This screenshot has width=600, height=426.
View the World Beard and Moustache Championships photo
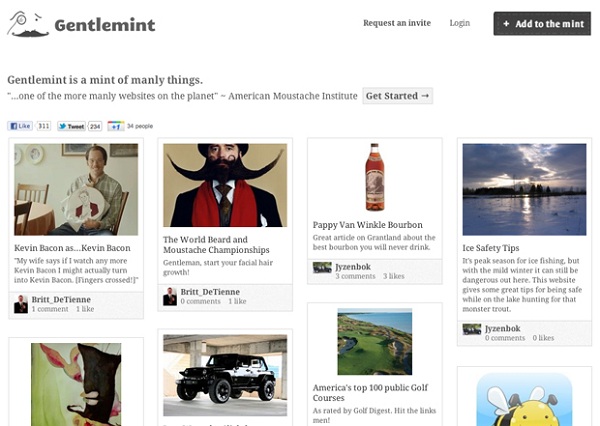pos(225,185)
